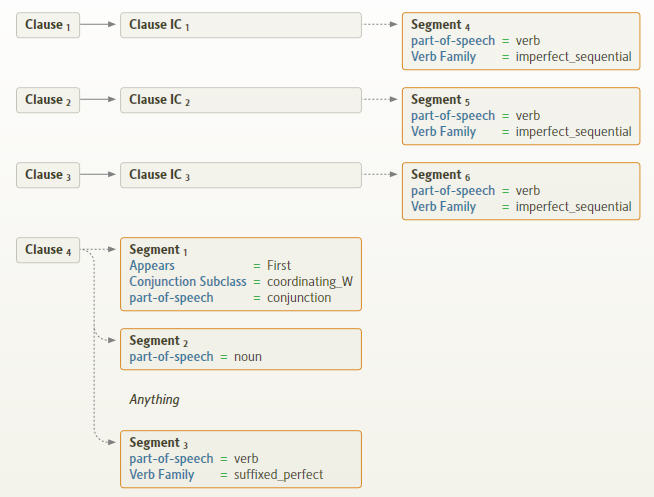Select Segment 1 conjunction box
Screen dimensions: 654x497
click(240, 273)
